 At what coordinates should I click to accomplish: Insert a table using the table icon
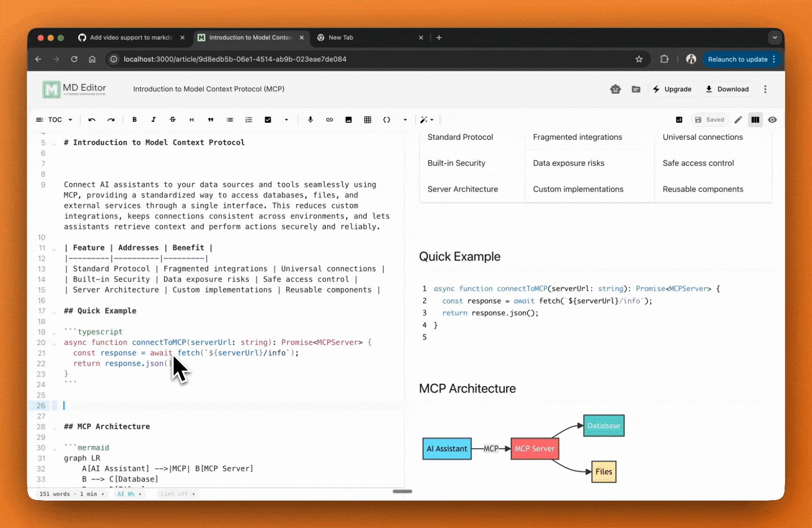coord(368,120)
